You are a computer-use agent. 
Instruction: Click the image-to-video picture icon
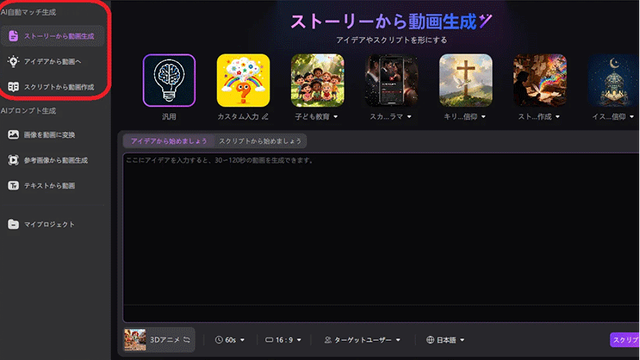[x=13, y=135]
